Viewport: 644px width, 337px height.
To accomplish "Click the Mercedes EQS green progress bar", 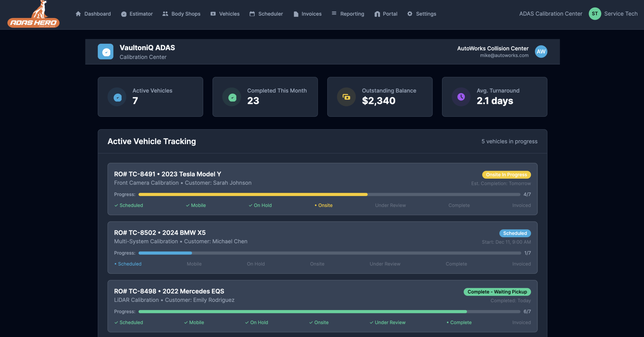I will [x=302, y=312].
